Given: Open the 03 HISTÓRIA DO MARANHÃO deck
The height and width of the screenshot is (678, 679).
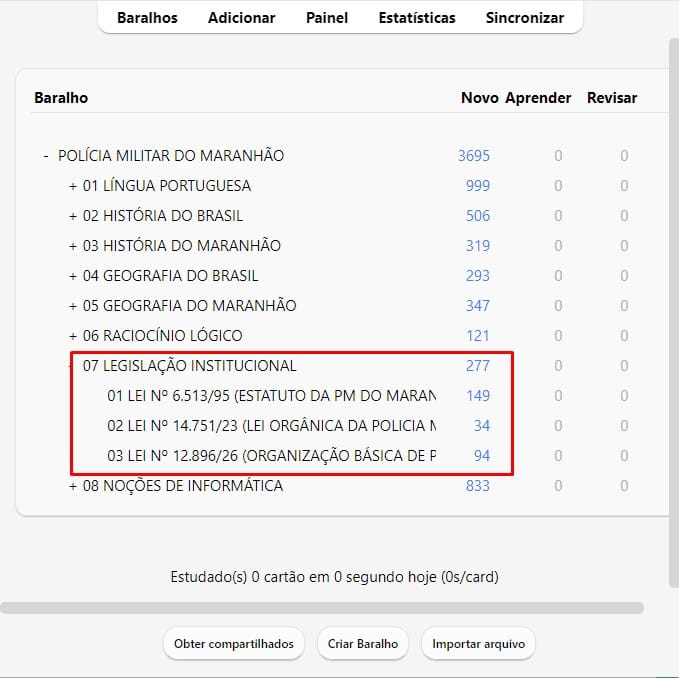Looking at the screenshot, I should 182,245.
